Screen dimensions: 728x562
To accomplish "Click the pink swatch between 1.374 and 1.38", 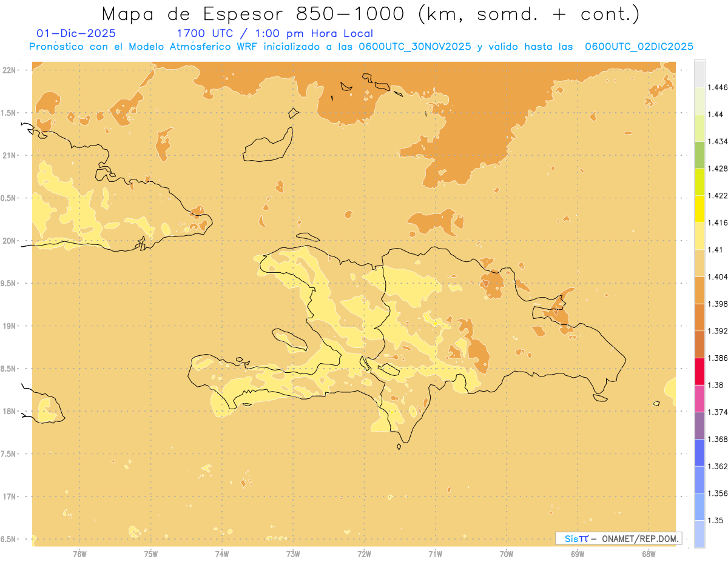I will click(699, 398).
